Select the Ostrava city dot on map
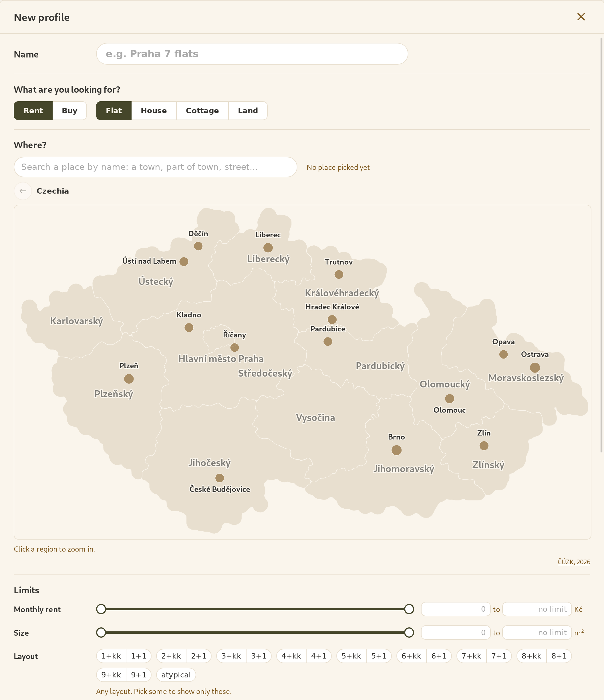The height and width of the screenshot is (700, 604). [x=535, y=367]
